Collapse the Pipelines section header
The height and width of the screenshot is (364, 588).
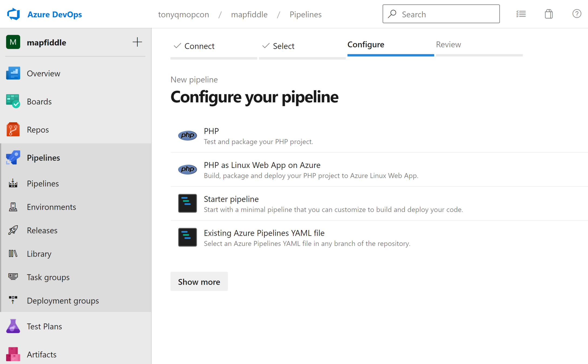pos(43,158)
